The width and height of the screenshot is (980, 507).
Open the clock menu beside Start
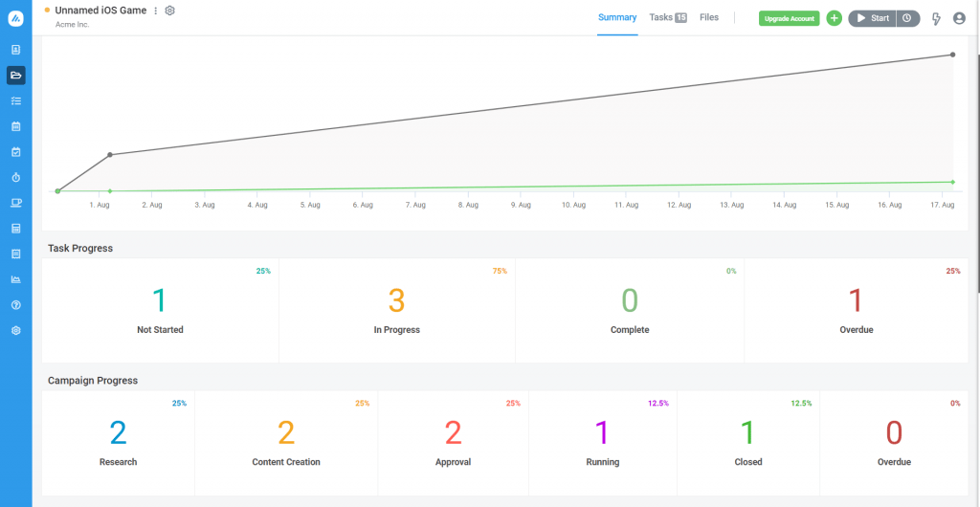[x=908, y=18]
